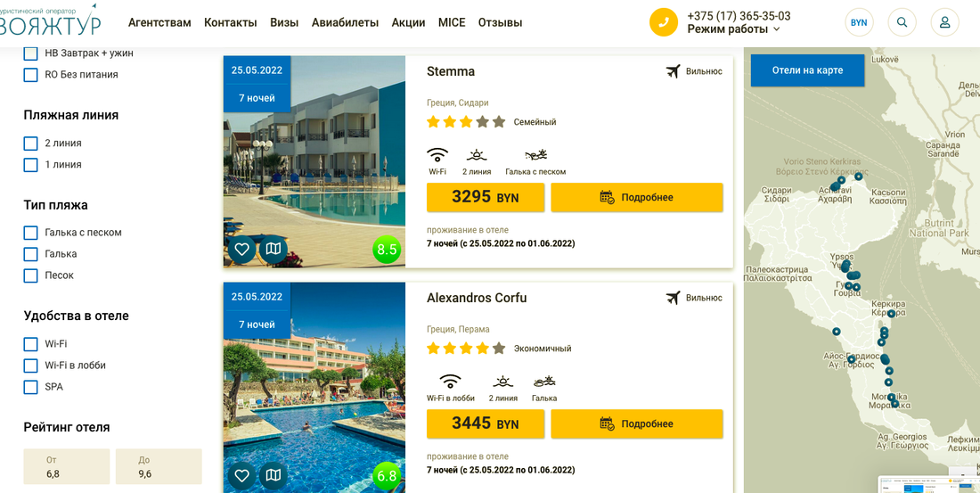Image resolution: width=980 pixels, height=493 pixels.
Task: Show Stemma hotel on map via map icon
Action: coord(274,249)
